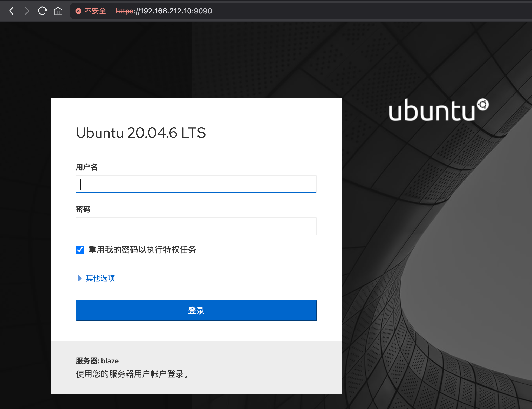The image size is (532, 409).
Task: Click the 不安全 security label
Action: pos(95,11)
